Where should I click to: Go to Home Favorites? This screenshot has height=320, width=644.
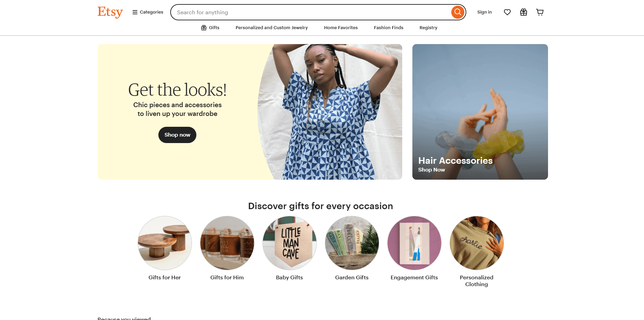click(x=341, y=28)
